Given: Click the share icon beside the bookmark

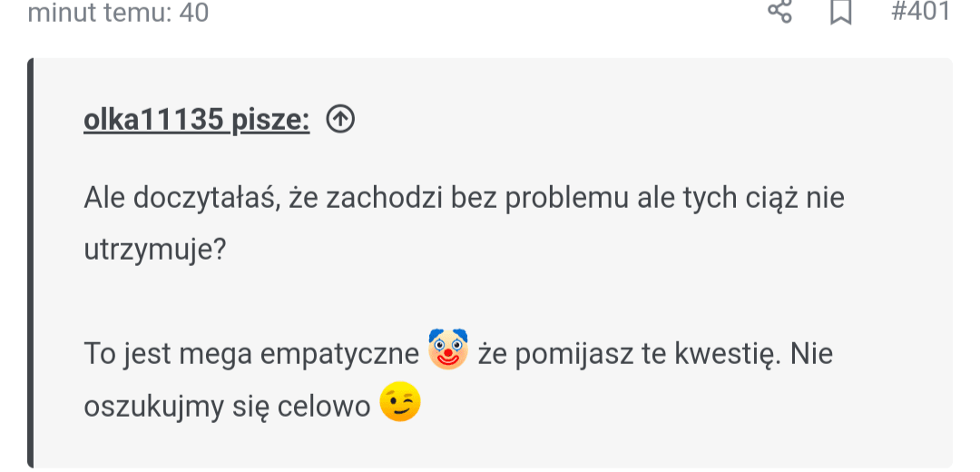Looking at the screenshot, I should [780, 12].
